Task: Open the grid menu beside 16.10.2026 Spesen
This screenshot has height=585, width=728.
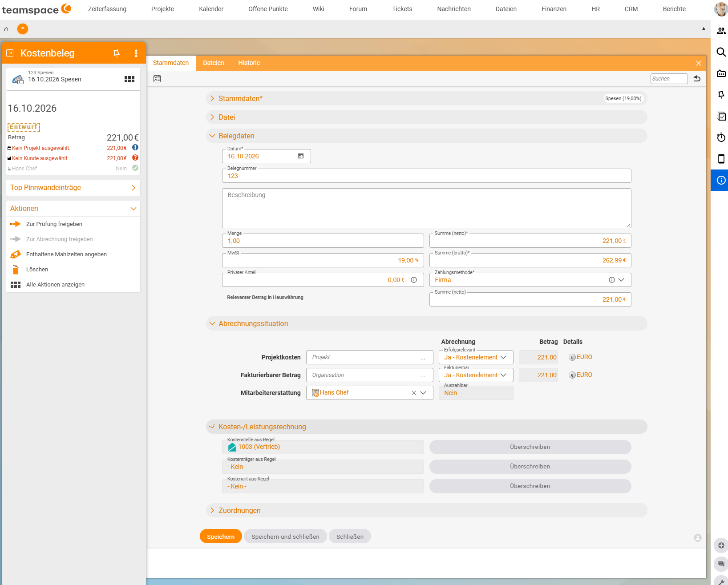Action: pos(129,79)
